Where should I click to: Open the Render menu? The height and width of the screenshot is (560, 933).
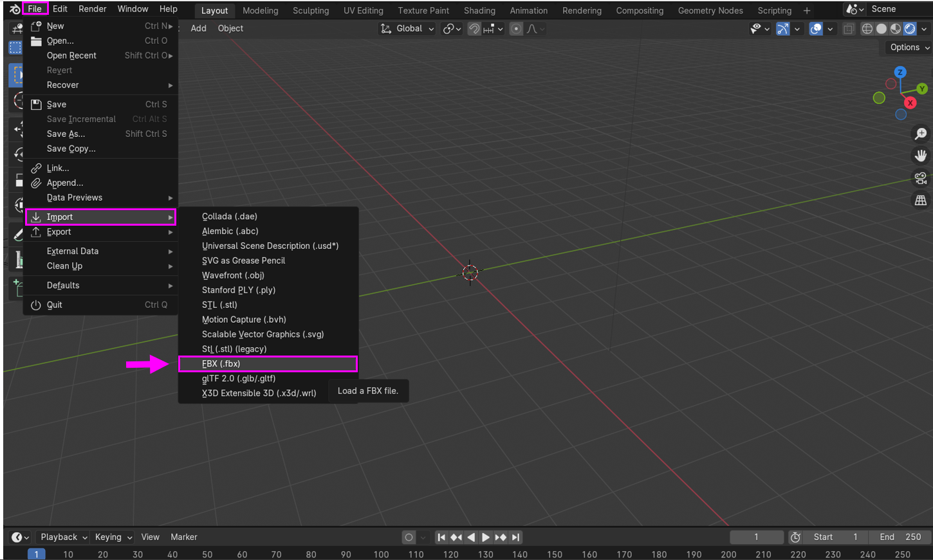(93, 9)
